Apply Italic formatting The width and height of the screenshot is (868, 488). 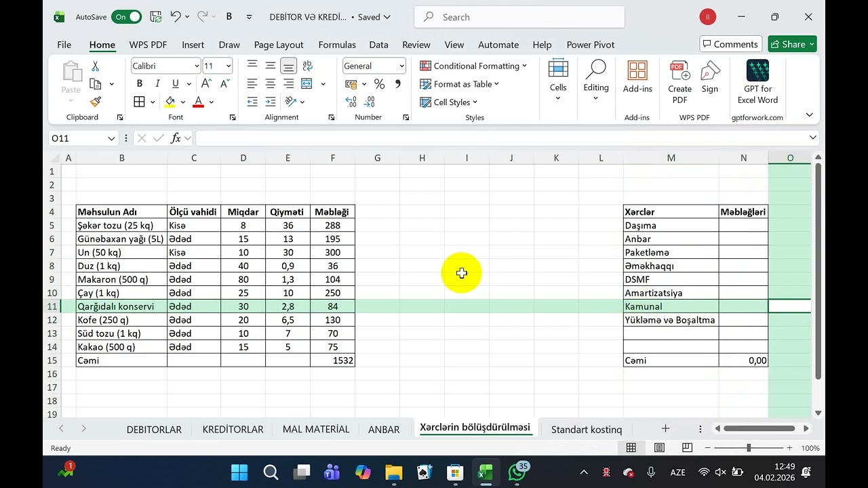tap(157, 84)
